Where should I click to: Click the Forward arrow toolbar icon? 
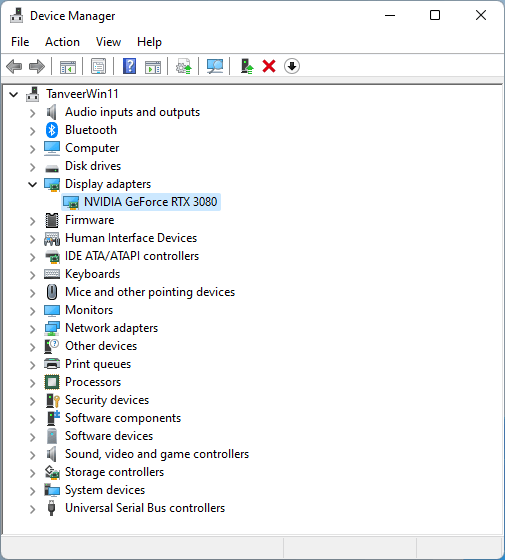click(37, 66)
